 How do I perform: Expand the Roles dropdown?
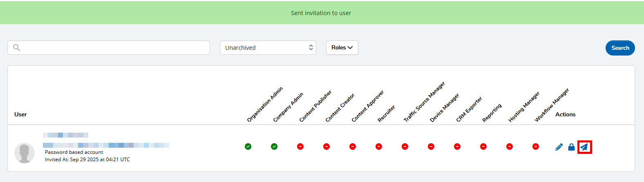click(342, 48)
